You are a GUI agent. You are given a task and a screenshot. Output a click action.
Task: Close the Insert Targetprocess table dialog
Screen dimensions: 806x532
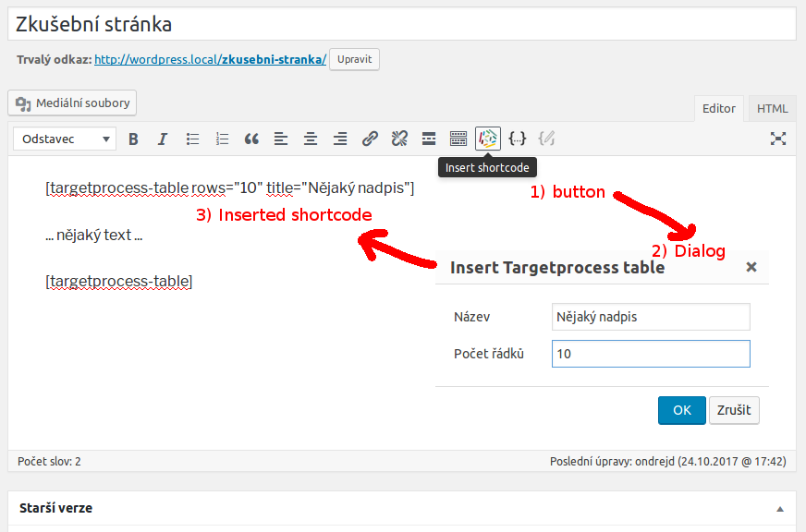tap(751, 267)
